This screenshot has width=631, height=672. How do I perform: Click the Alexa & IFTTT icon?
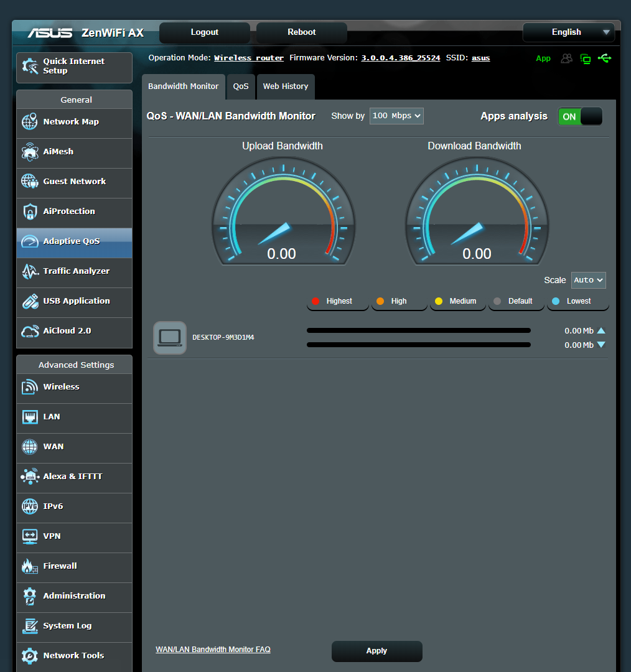click(x=30, y=477)
